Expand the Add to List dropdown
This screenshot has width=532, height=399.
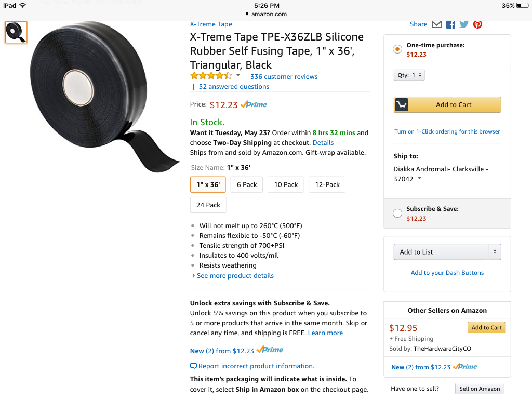pos(447,251)
